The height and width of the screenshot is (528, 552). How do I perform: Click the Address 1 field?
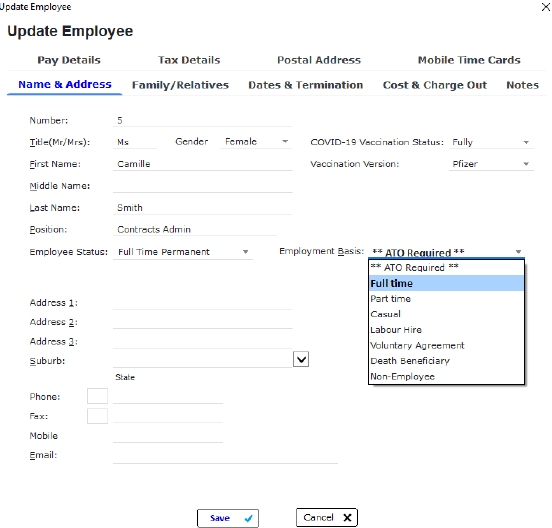pyautogui.click(x=202, y=303)
